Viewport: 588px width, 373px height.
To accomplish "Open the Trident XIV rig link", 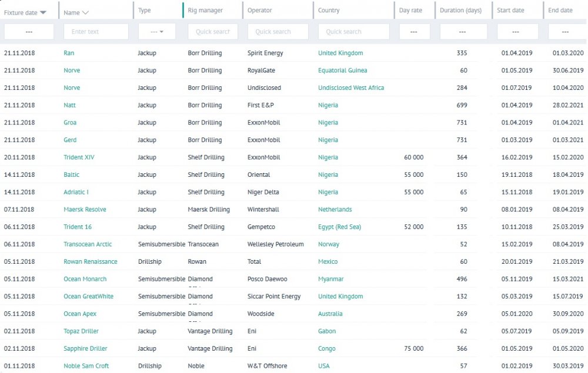I will (x=79, y=157).
